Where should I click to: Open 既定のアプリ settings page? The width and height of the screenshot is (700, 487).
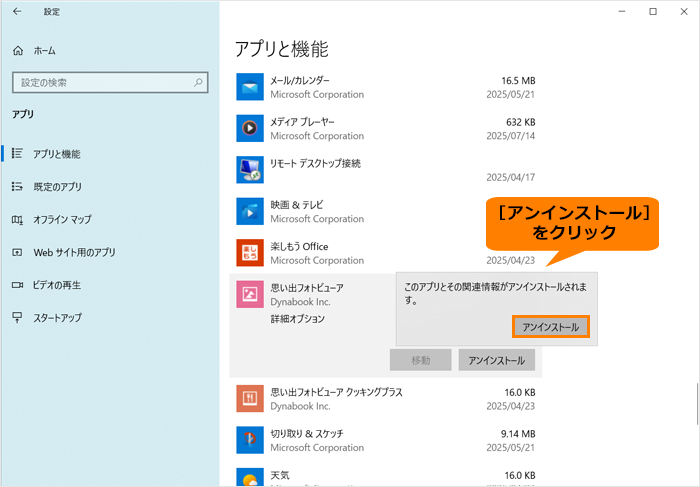tap(58, 187)
